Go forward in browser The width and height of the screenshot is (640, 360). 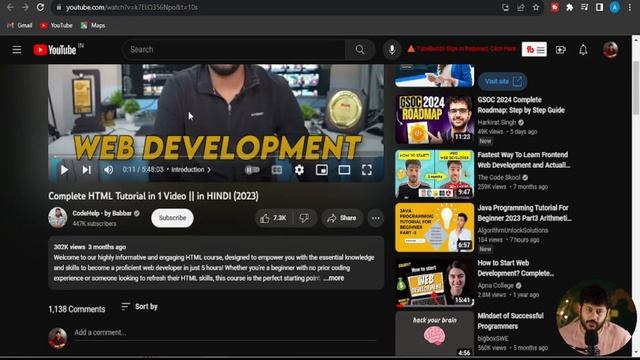(25, 7)
